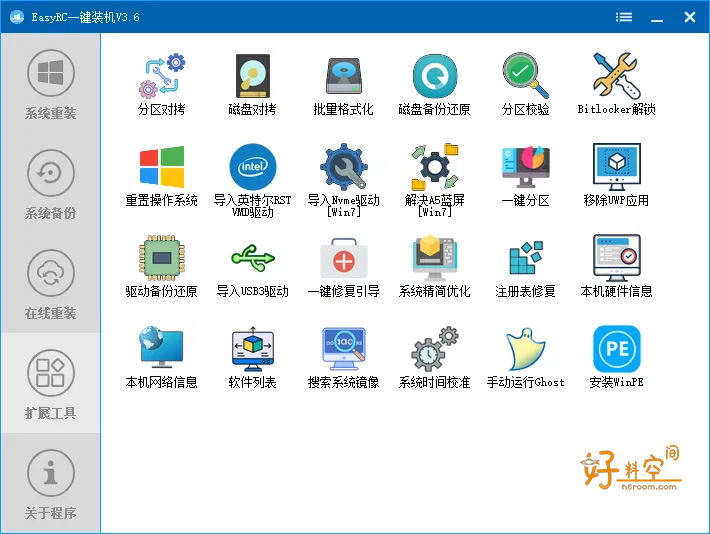Open 导入Nvme驱动 [Win7] tool
The width and height of the screenshot is (710, 534).
pos(343,181)
